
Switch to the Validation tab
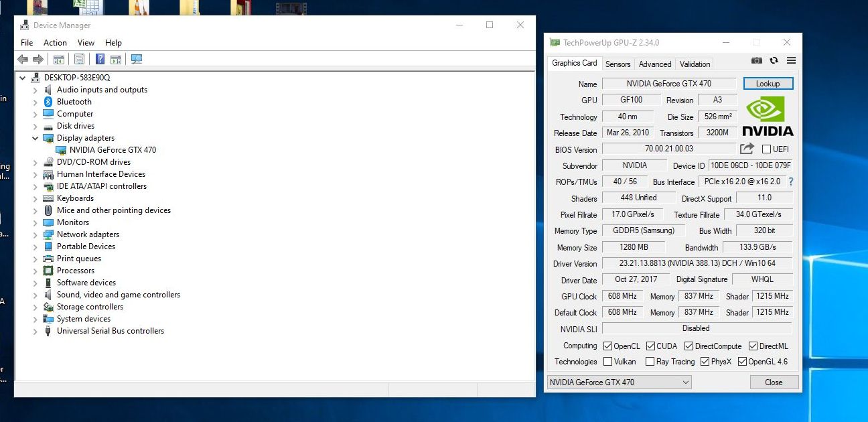click(695, 64)
